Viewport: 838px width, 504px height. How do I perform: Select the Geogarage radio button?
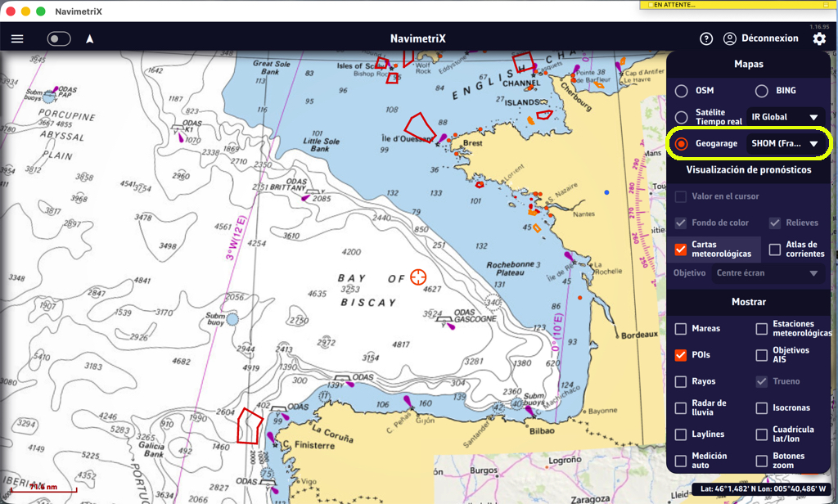click(x=682, y=143)
